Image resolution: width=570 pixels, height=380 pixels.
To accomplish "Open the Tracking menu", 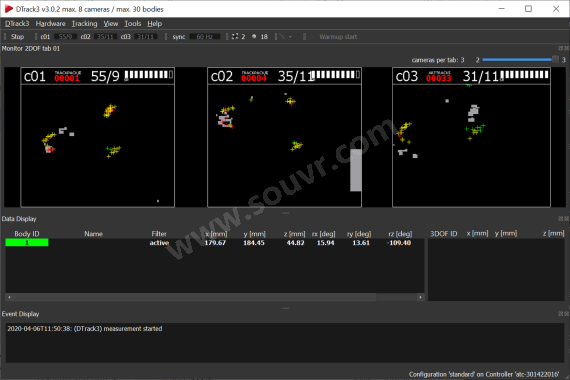I will [84, 24].
